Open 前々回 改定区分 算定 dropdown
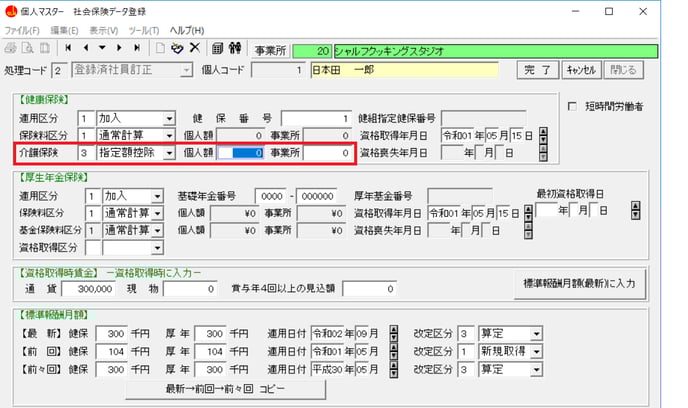 536,369
